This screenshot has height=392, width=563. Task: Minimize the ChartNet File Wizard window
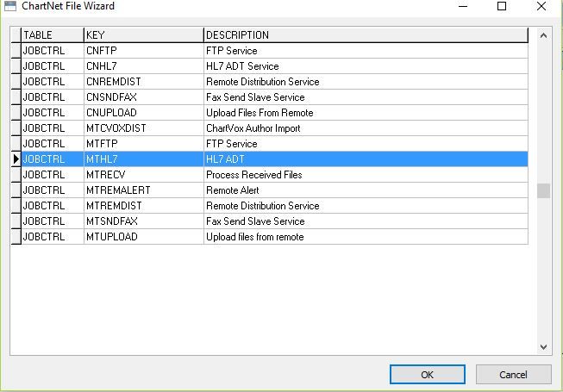click(x=463, y=6)
